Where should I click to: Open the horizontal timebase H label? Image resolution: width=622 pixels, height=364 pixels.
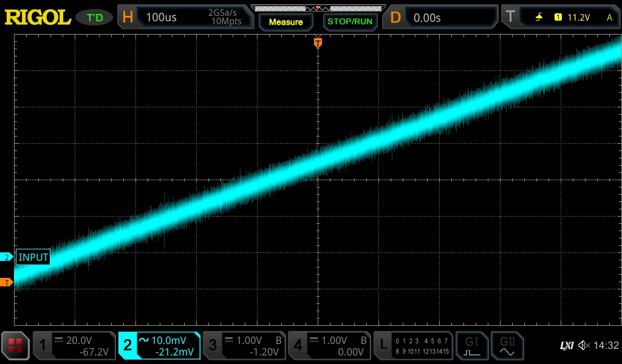click(128, 18)
